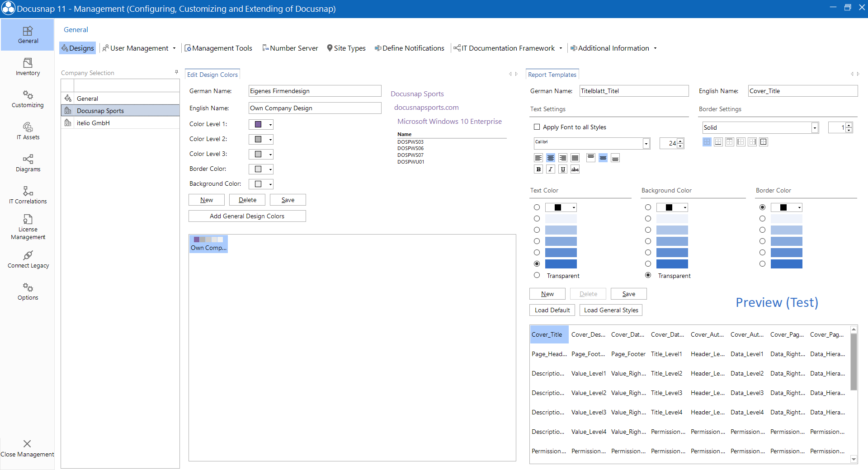Apply bold formatting
The width and height of the screenshot is (868, 470).
(538, 169)
